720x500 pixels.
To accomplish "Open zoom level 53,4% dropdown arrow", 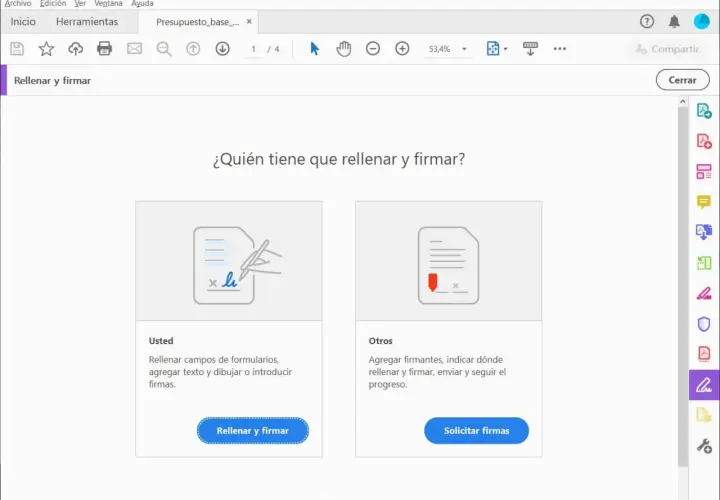I will tap(464, 49).
